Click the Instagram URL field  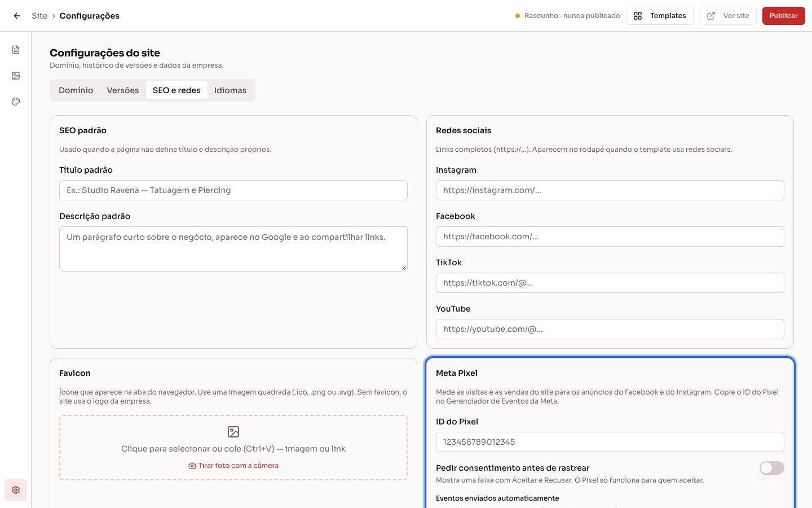pos(610,190)
